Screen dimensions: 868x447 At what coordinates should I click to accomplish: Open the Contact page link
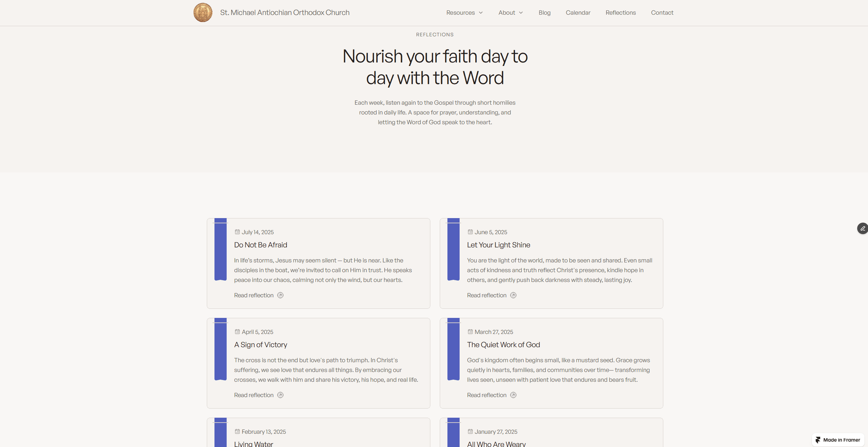[662, 13]
